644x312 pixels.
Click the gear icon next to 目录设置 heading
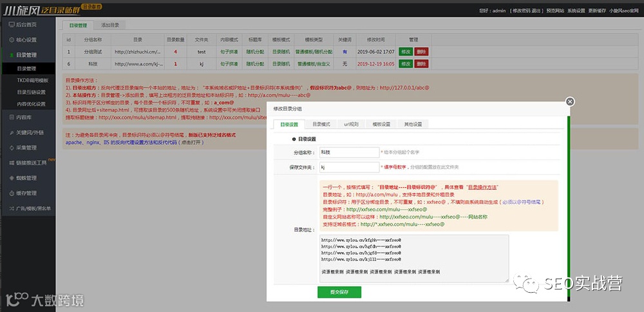pyautogui.click(x=294, y=139)
